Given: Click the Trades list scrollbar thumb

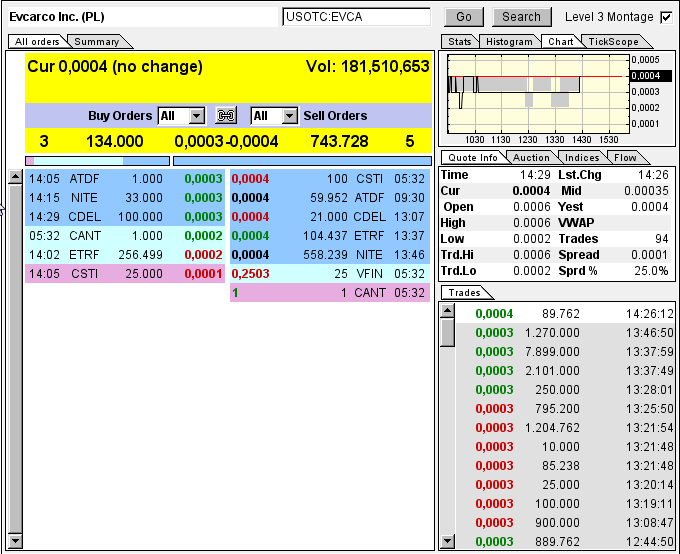Looking at the screenshot, I should tap(448, 332).
